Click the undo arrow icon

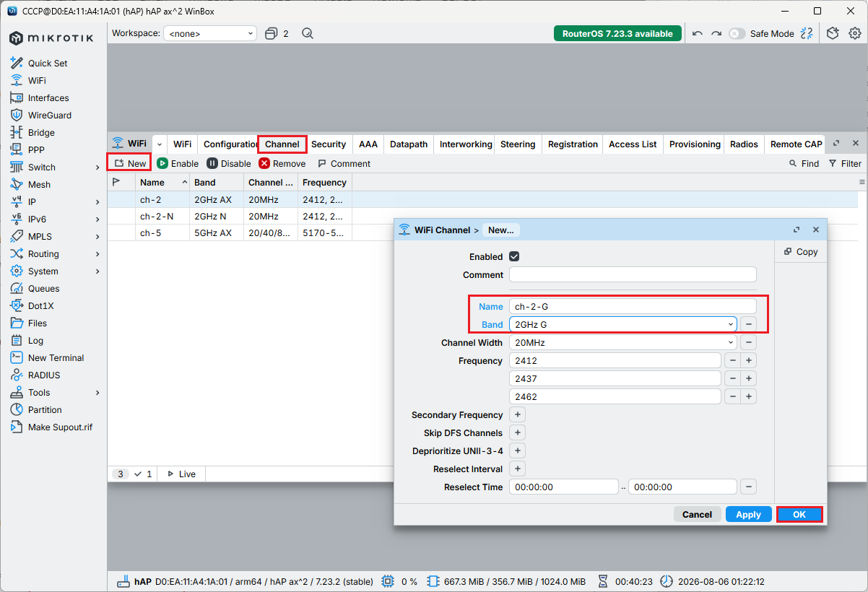click(697, 33)
